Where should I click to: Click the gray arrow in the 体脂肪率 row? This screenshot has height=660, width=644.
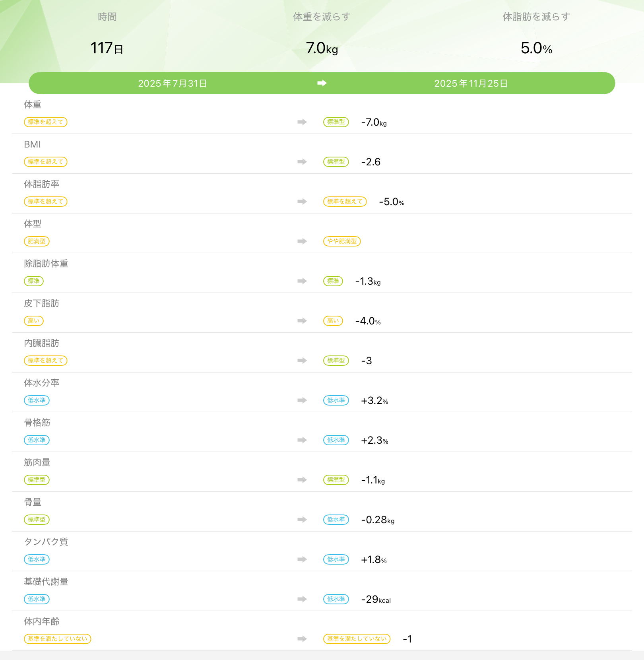[x=302, y=202]
